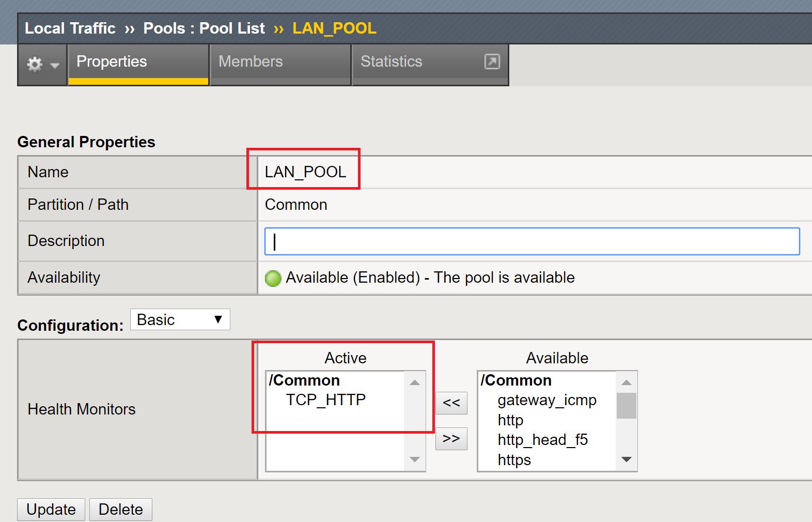Switch to the Members tab

[280, 64]
